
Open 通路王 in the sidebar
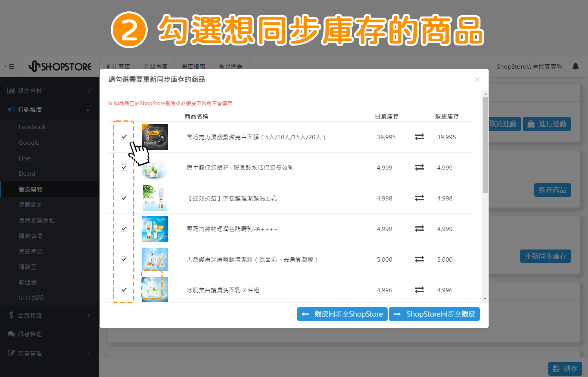click(x=27, y=267)
